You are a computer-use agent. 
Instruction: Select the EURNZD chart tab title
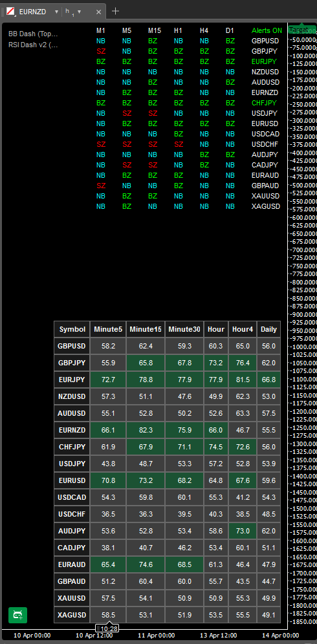32,12
